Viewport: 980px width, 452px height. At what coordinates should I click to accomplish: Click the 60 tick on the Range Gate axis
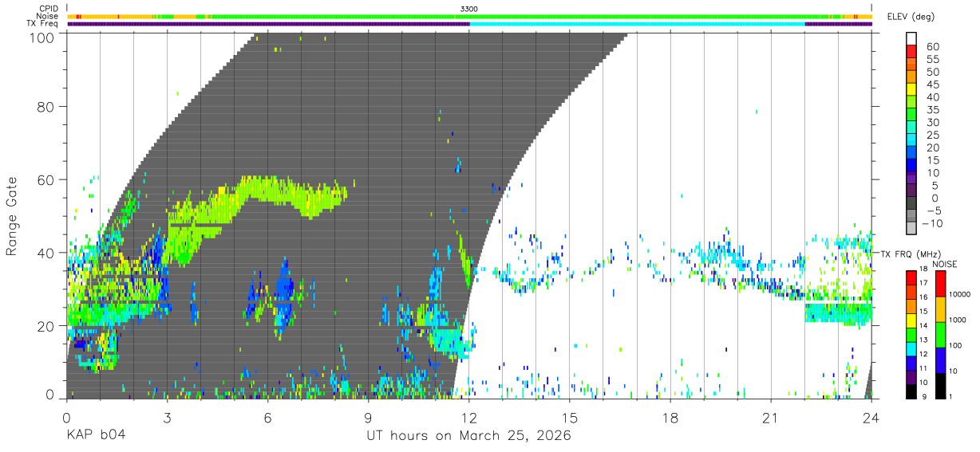[46, 179]
